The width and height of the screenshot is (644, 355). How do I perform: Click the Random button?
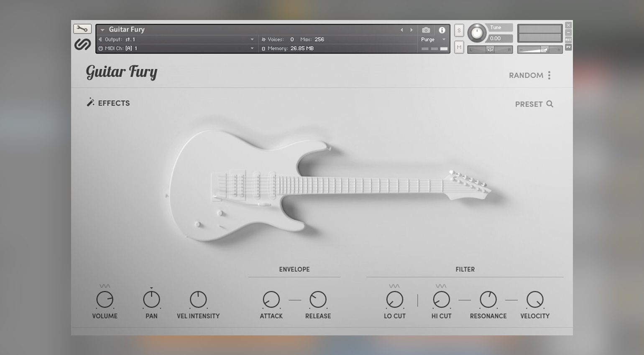pyautogui.click(x=526, y=76)
